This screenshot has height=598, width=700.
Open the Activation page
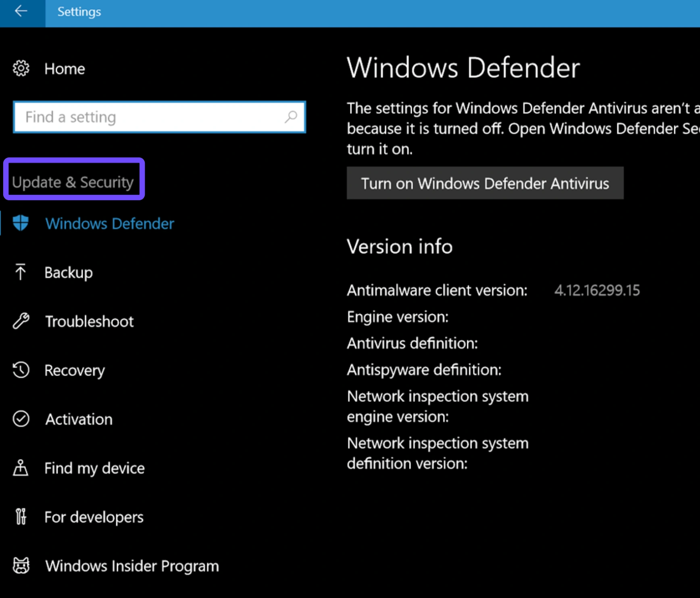tap(79, 419)
